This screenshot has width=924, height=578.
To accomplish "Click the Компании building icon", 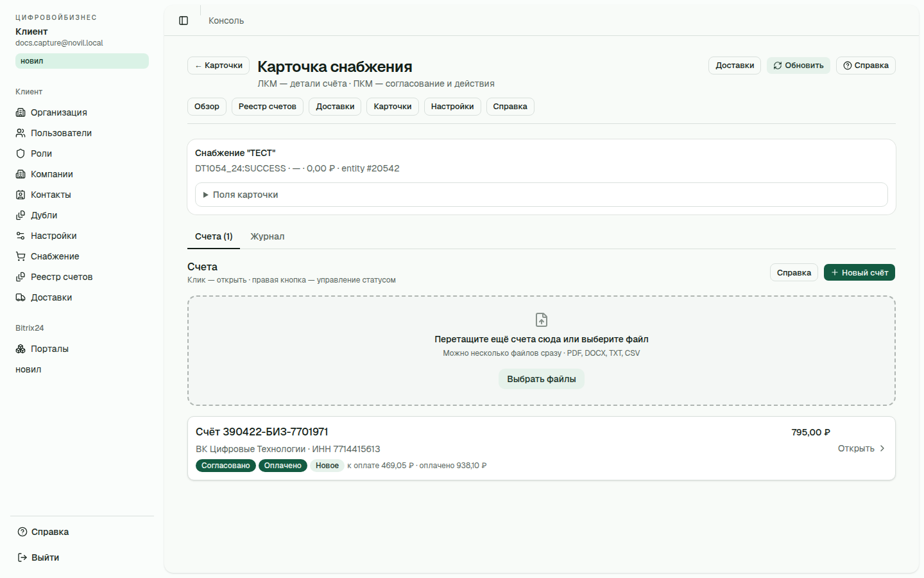I will coord(21,174).
